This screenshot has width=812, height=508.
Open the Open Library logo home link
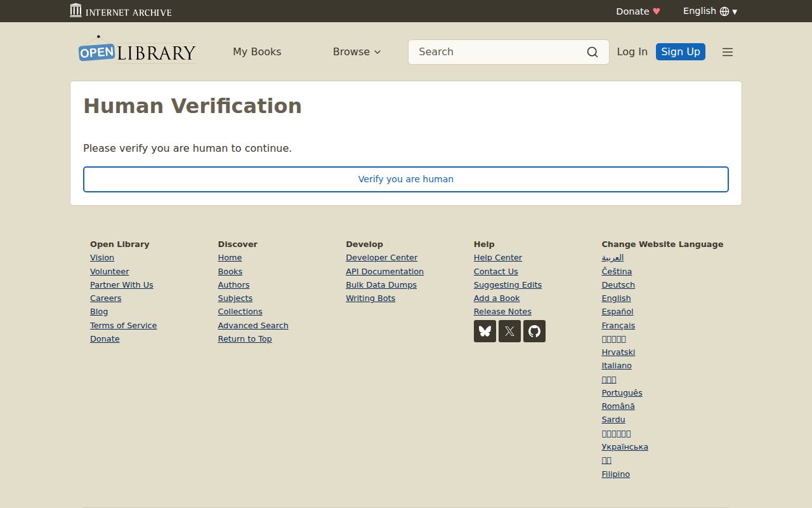click(x=137, y=50)
